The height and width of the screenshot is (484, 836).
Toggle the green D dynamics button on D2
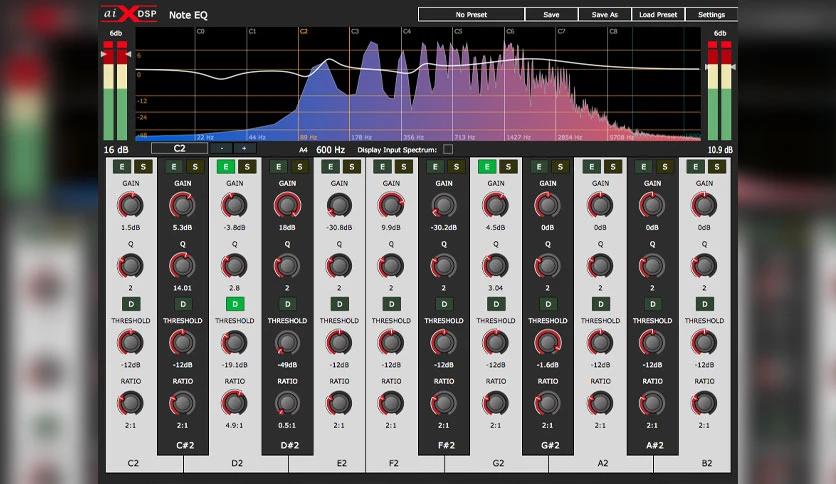(x=235, y=304)
